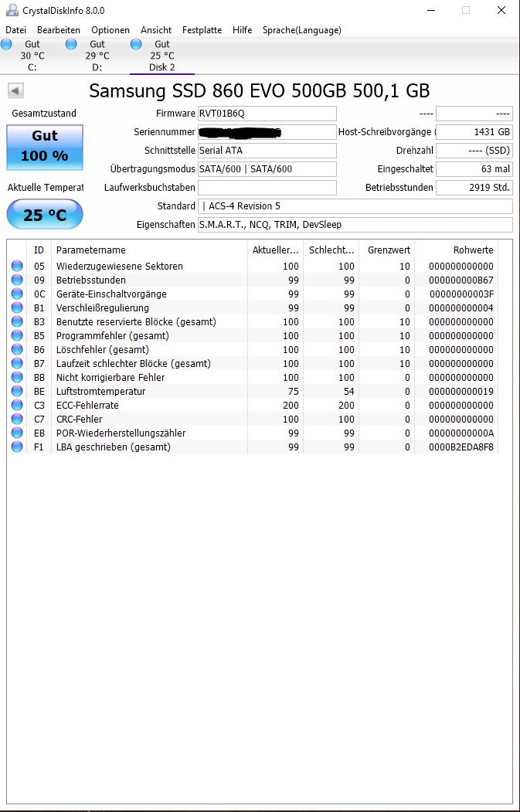520x812 pixels.
Task: Click the Grenzwert column header
Action: 387,250
